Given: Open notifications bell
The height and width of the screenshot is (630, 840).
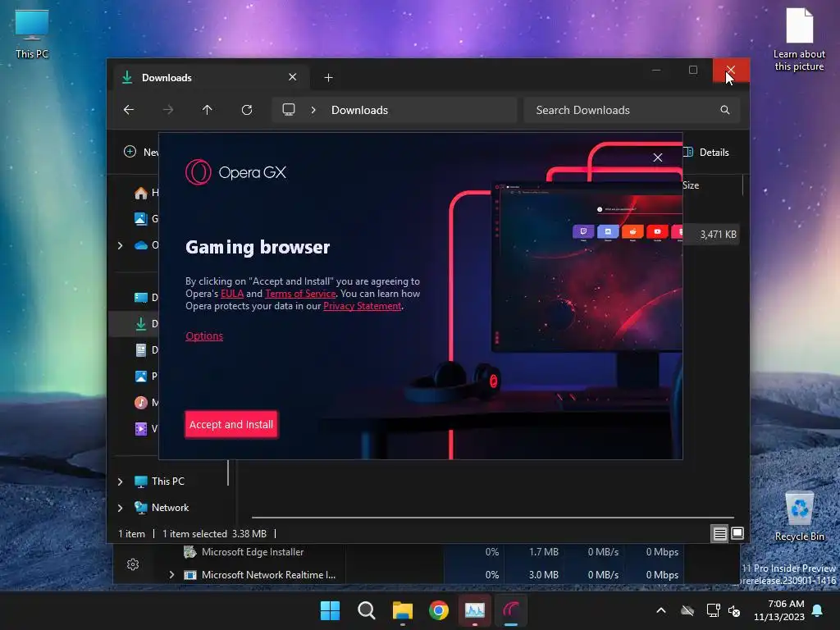Looking at the screenshot, I should click(818, 610).
